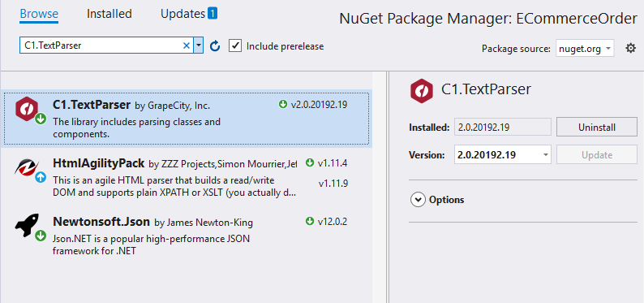Select the Newtonsoft.Json package entry

(x=187, y=235)
